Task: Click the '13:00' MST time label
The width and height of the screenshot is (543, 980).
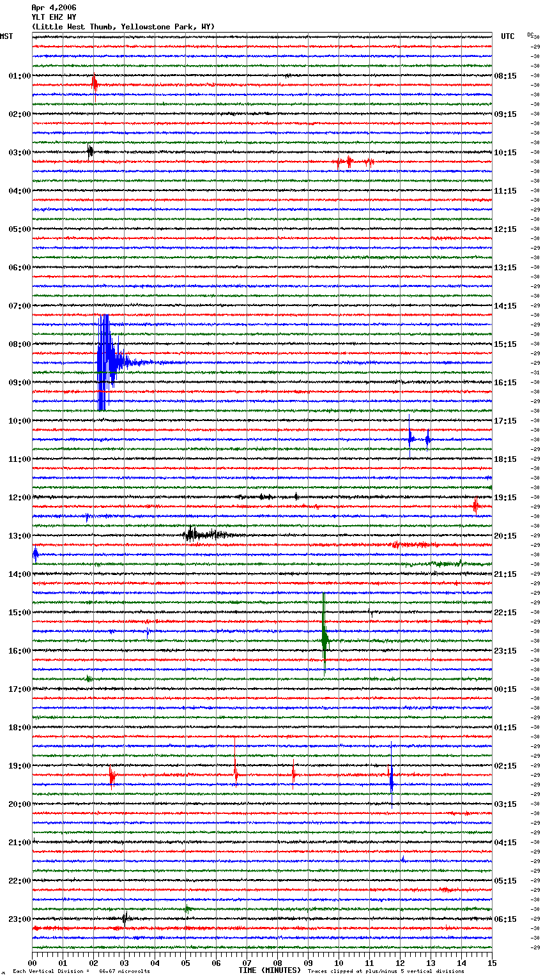Action: pos(20,536)
